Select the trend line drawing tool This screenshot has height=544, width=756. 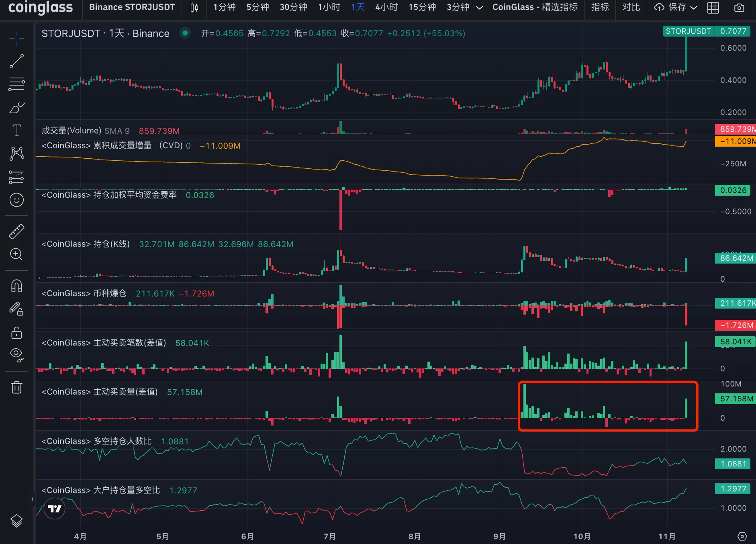click(x=16, y=61)
